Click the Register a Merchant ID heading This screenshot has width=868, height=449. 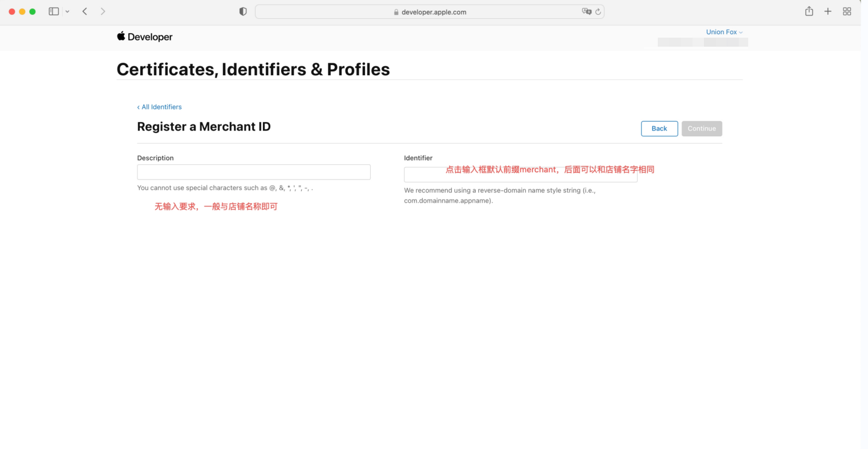tap(204, 127)
